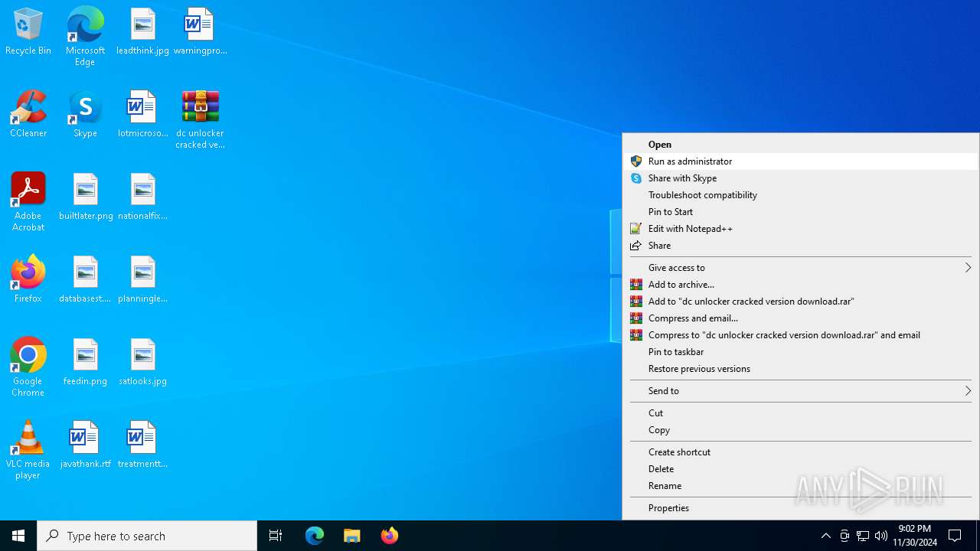Choose Compress and email...
980x551 pixels.
(x=801, y=318)
